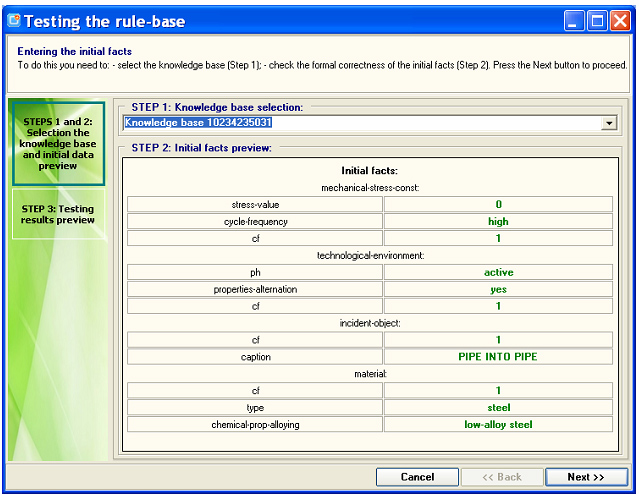Viewport: 639px width, 495px height.
Task: Click the incident-object heading
Action: [x=370, y=323]
